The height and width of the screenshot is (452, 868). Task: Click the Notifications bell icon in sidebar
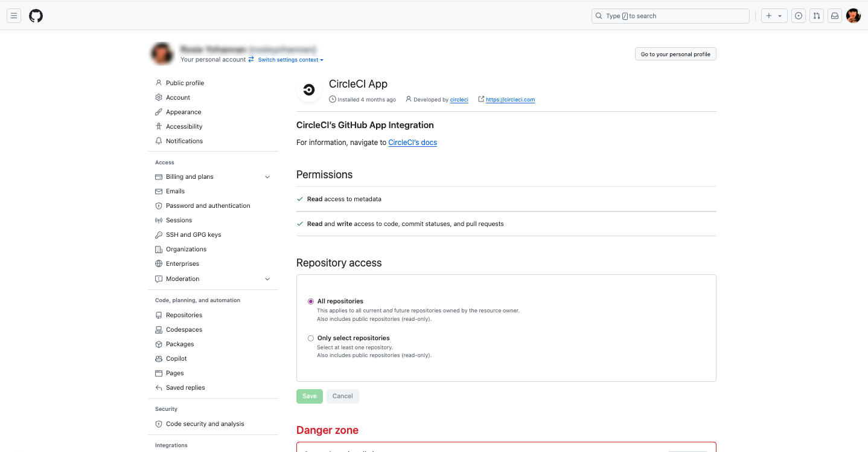(x=159, y=141)
